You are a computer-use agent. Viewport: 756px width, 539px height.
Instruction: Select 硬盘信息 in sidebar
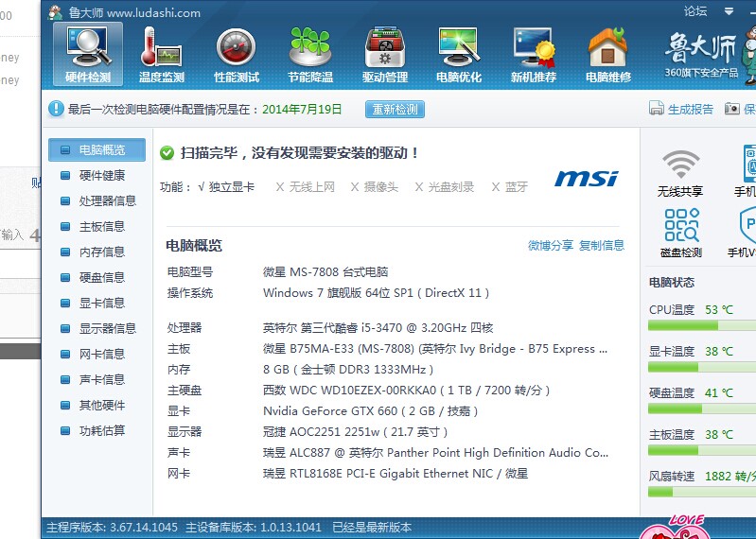[x=97, y=277]
